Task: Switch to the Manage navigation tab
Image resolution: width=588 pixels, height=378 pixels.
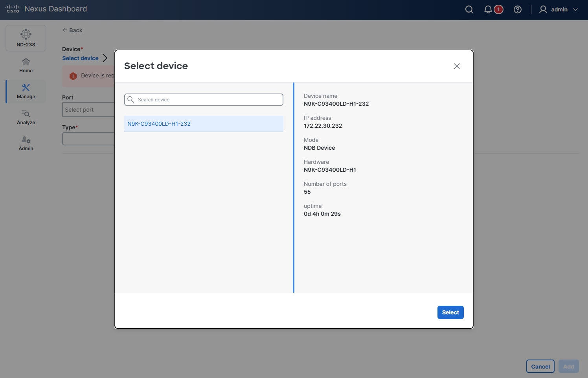Action: (26, 92)
